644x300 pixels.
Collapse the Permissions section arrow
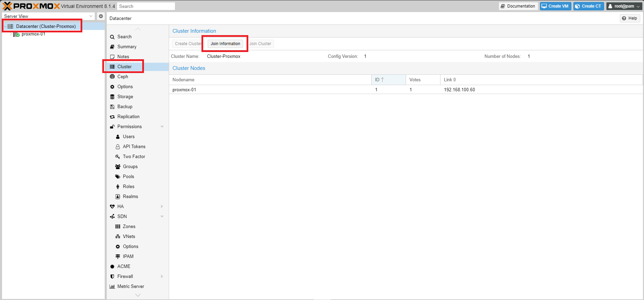162,127
